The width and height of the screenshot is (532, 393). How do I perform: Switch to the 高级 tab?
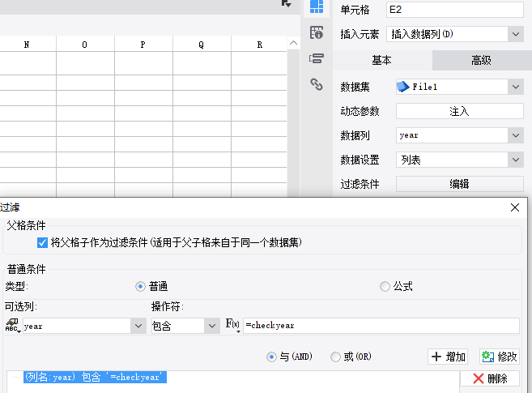pyautogui.click(x=481, y=61)
